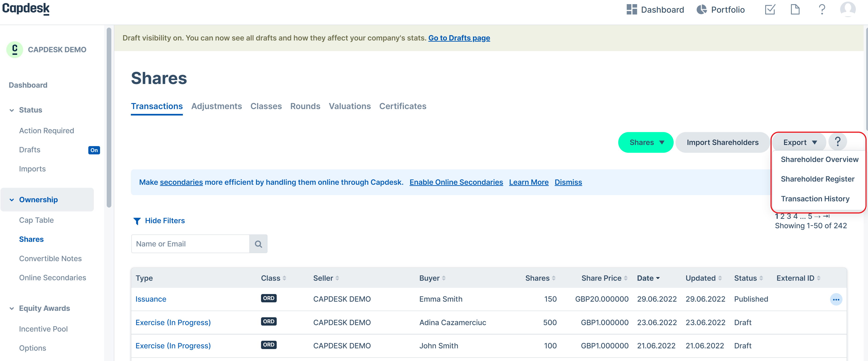Open Online Secondaries in sidebar
Viewport: 868px width, 361px height.
[x=53, y=278]
